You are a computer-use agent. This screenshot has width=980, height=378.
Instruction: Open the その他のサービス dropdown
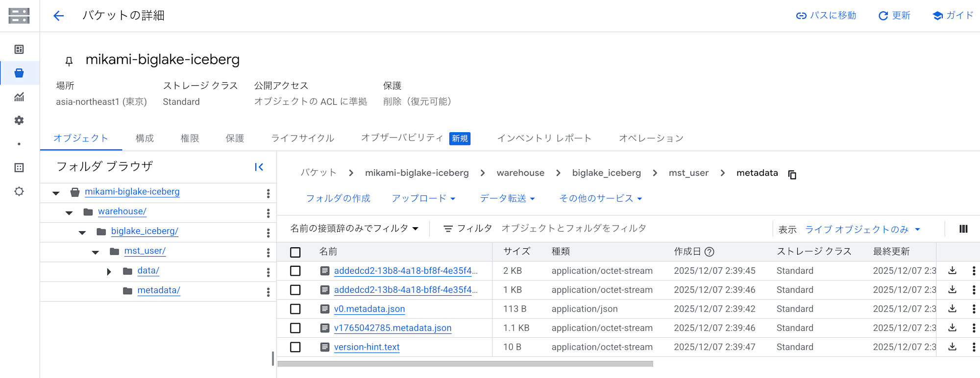pyautogui.click(x=601, y=198)
